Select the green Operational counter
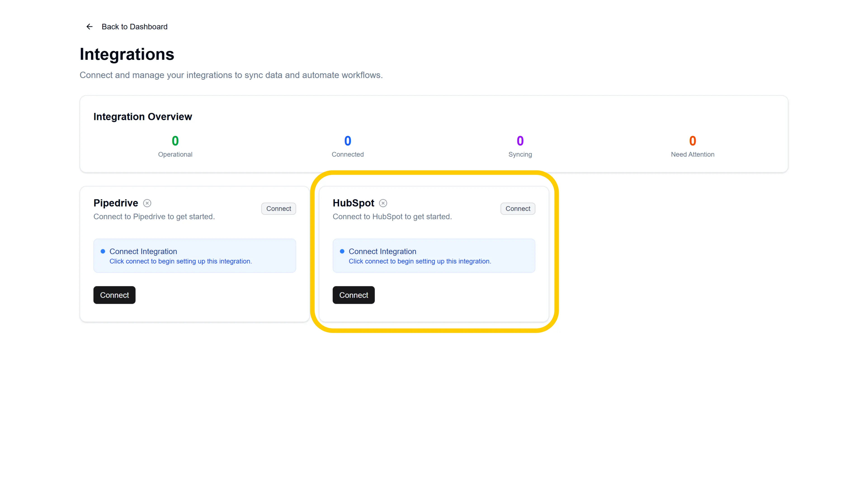868x488 pixels. point(175,141)
